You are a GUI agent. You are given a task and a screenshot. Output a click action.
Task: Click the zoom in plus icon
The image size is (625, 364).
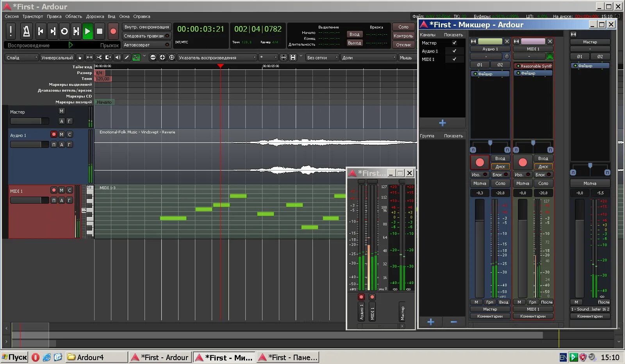click(162, 57)
